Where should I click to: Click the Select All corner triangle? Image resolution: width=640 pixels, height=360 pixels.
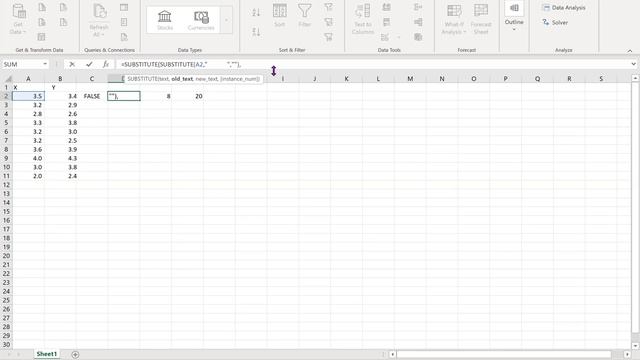point(7,79)
